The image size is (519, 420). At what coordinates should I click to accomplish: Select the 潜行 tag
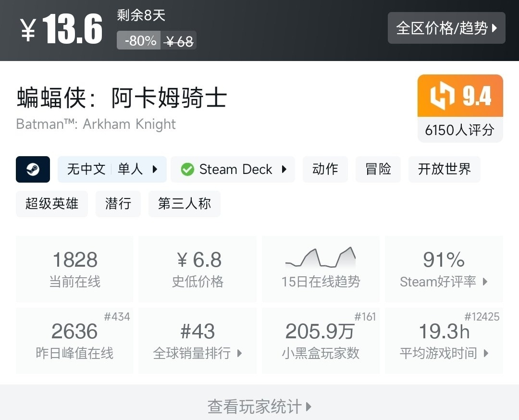[x=118, y=204]
